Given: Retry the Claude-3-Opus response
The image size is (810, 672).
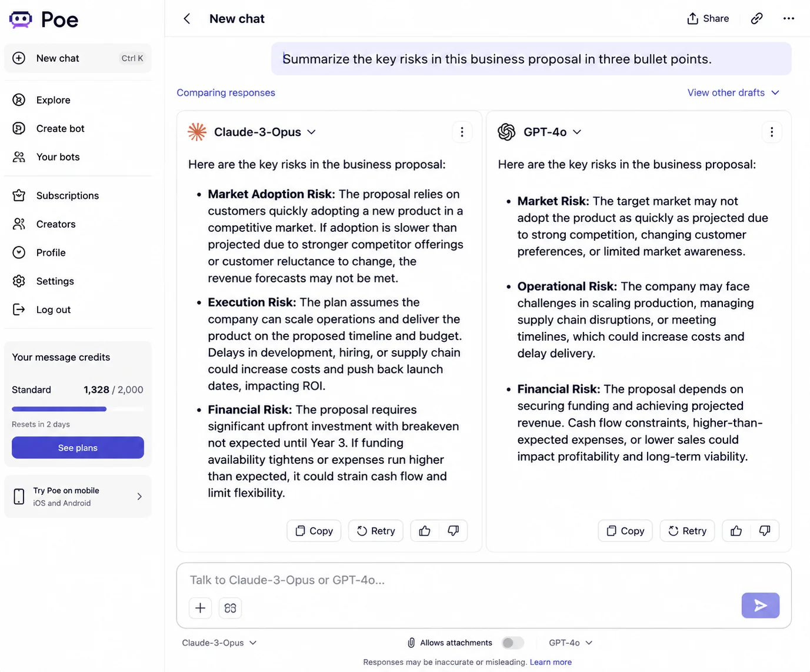Looking at the screenshot, I should click(376, 531).
